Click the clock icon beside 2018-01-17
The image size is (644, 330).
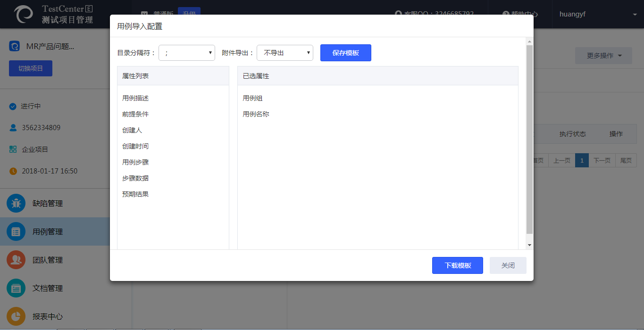point(13,171)
